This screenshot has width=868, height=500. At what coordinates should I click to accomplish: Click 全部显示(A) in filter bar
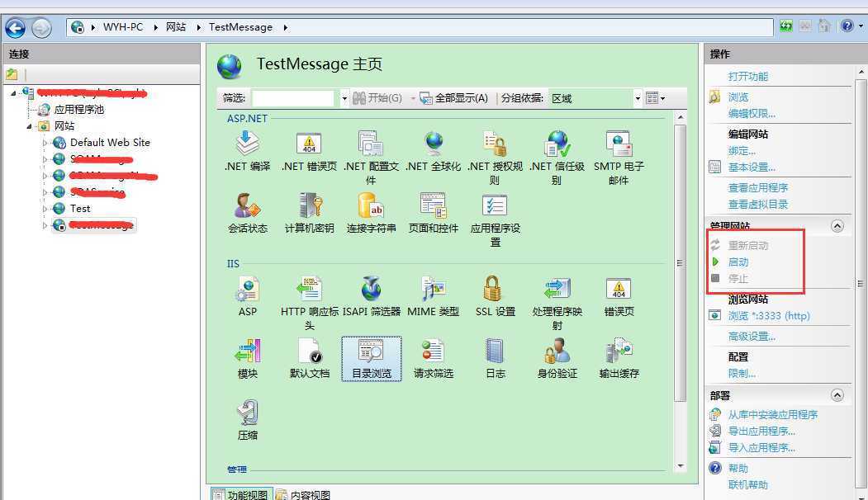454,98
